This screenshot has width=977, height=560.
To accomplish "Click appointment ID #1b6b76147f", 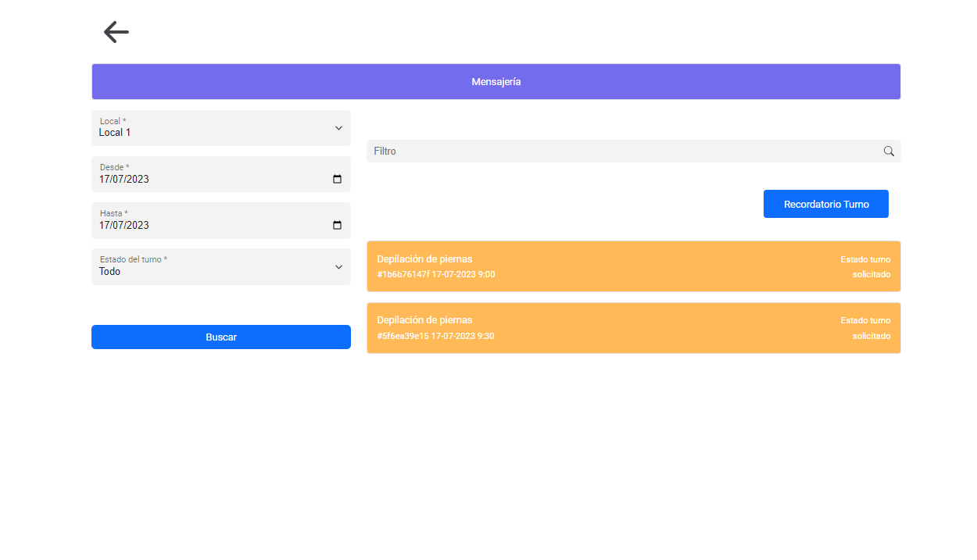I will click(x=403, y=274).
